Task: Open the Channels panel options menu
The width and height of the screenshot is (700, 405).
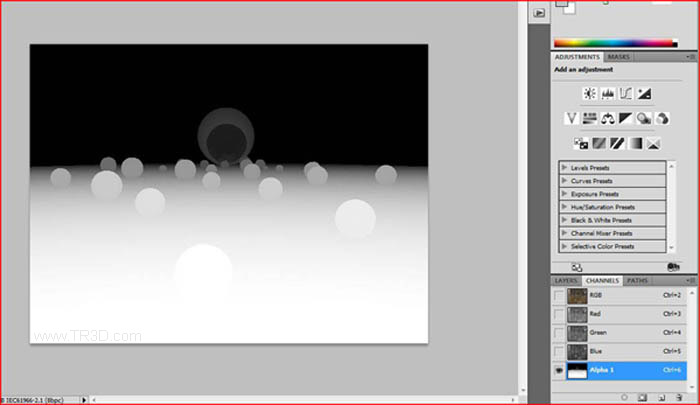Action: coord(690,280)
